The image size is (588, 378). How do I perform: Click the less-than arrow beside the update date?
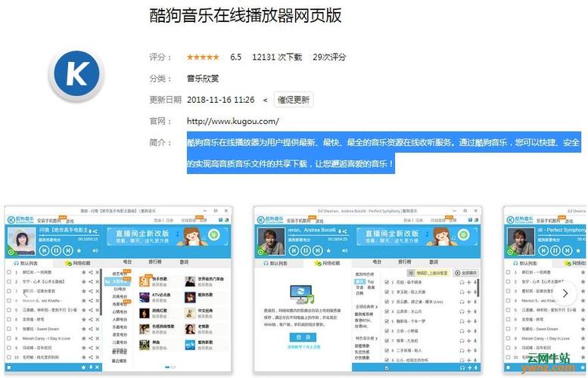tap(265, 100)
